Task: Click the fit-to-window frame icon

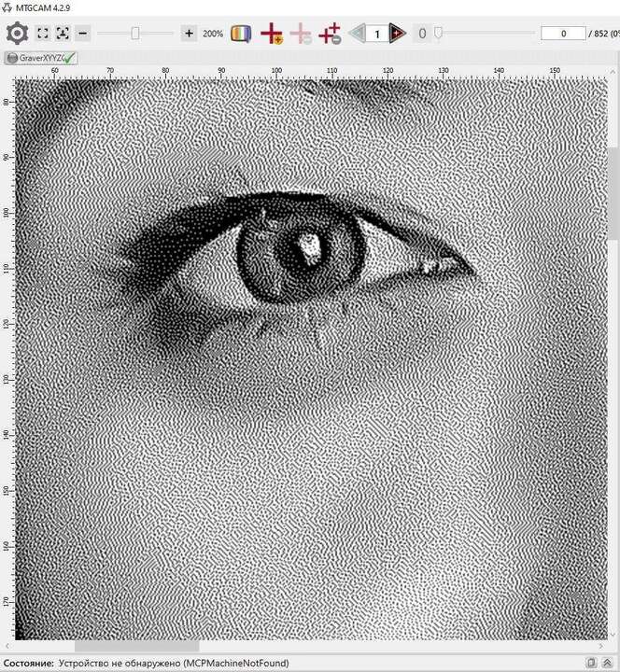Action: 43,34
